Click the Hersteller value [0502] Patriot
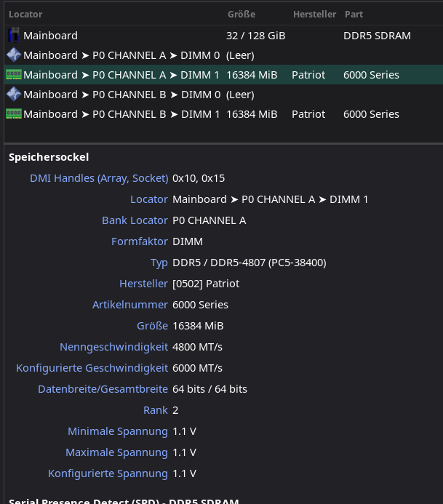The height and width of the screenshot is (504, 443). click(x=206, y=284)
